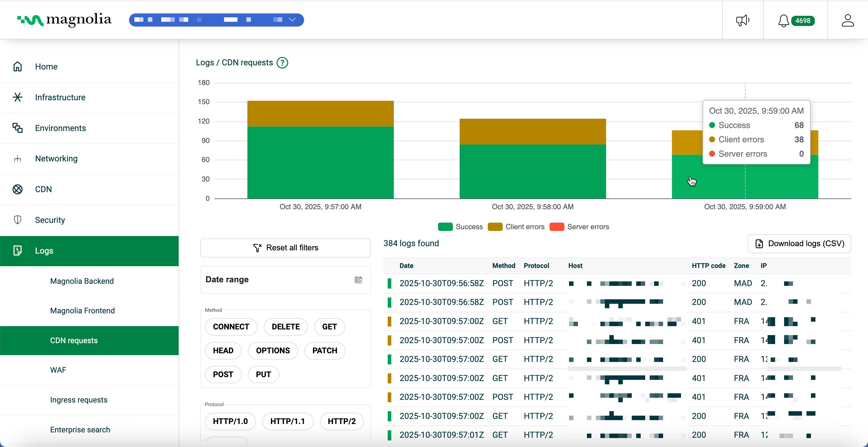Open notifications bell icon
868x447 pixels.
coord(783,21)
